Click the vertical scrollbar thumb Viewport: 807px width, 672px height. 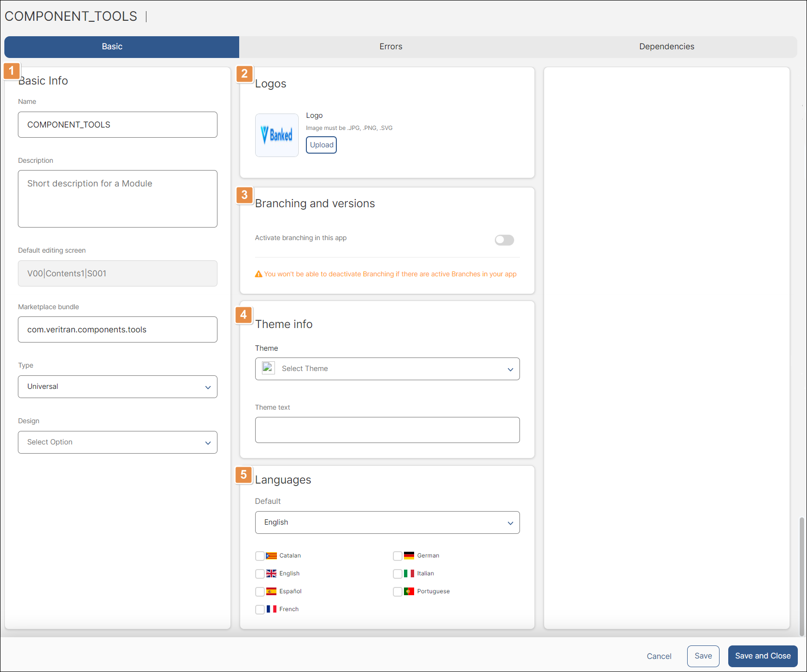tap(802, 576)
